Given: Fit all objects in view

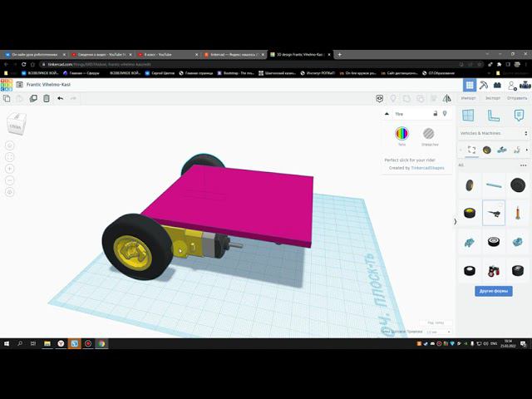Looking at the screenshot, I should 10,157.
